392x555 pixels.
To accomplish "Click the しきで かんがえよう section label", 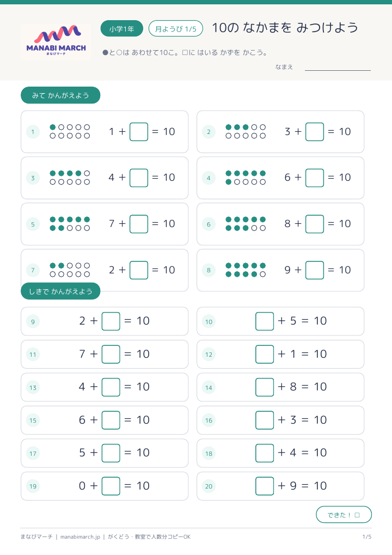I will click(x=60, y=291).
